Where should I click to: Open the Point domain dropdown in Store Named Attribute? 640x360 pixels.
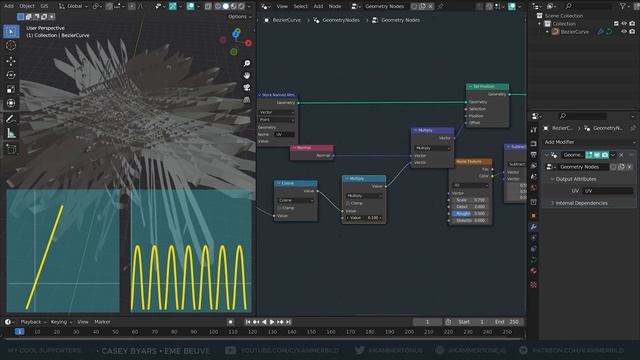(276, 120)
